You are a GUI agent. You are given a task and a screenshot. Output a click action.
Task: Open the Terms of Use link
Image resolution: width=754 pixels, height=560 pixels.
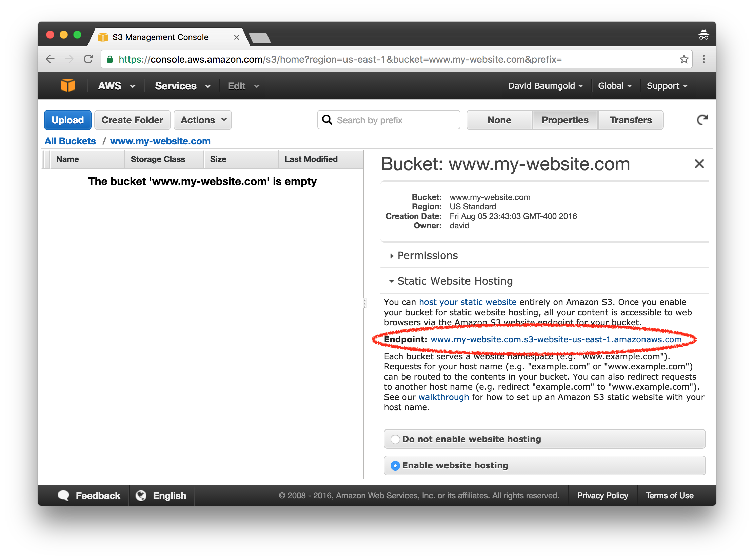pyautogui.click(x=669, y=496)
